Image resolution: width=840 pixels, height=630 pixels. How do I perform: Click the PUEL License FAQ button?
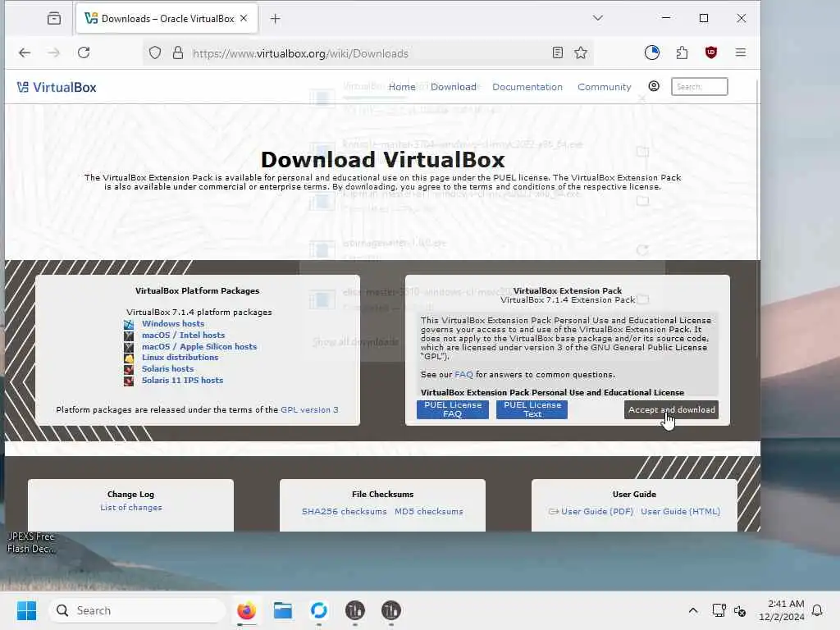click(453, 409)
